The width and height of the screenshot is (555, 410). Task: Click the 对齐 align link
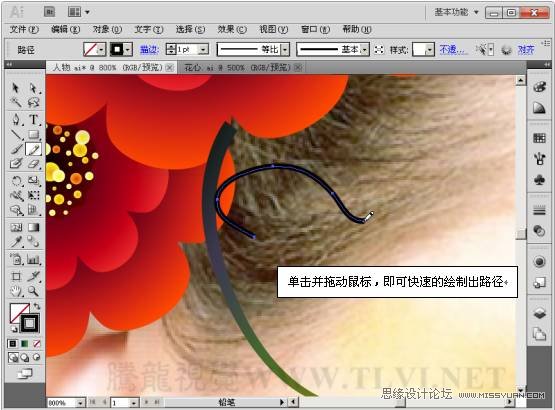pos(526,50)
